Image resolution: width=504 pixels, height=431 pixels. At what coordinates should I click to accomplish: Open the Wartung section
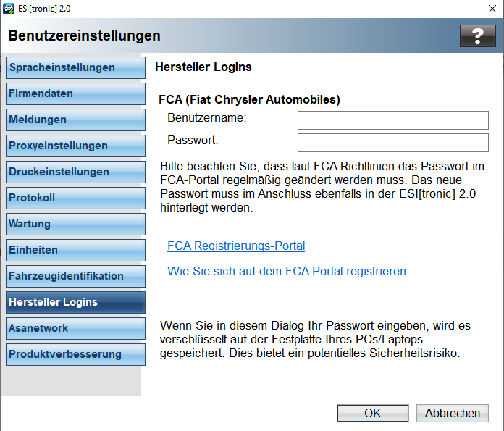click(x=75, y=224)
